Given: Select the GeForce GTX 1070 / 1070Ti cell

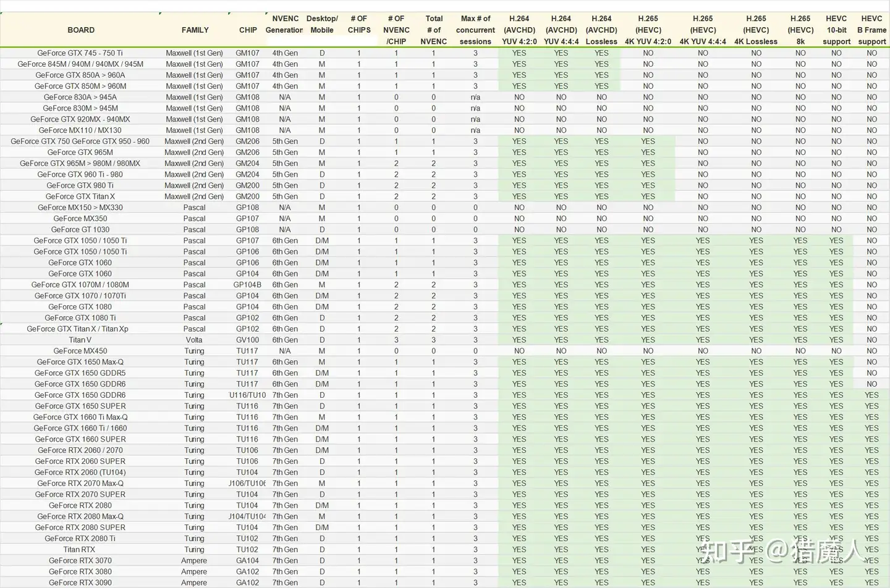Looking at the screenshot, I should click(x=80, y=296).
